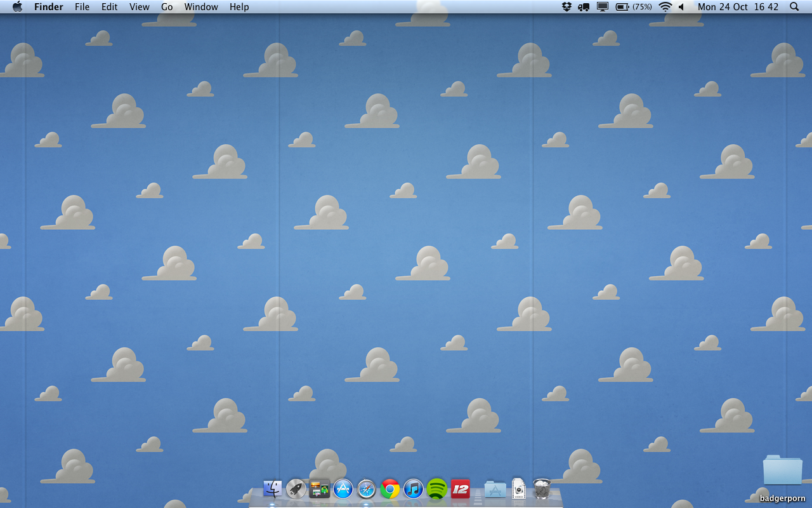Open Spotify from the dock
This screenshot has height=508, width=812.
[x=437, y=488]
